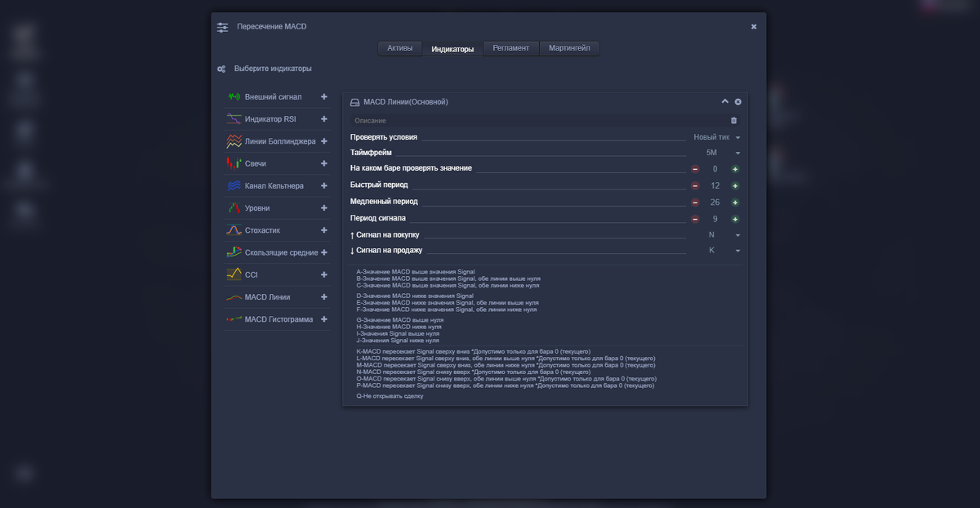
Task: Click the drive icon beside MACD Линии(Основной)
Action: (354, 102)
